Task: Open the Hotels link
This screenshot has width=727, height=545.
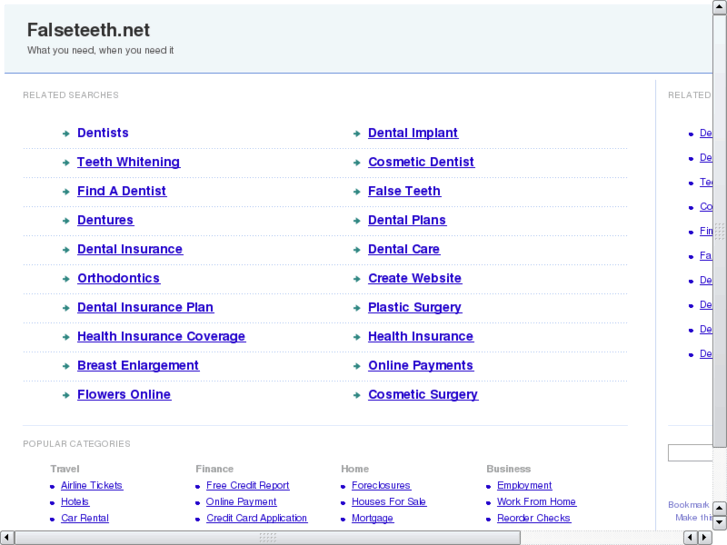Action: (x=75, y=502)
